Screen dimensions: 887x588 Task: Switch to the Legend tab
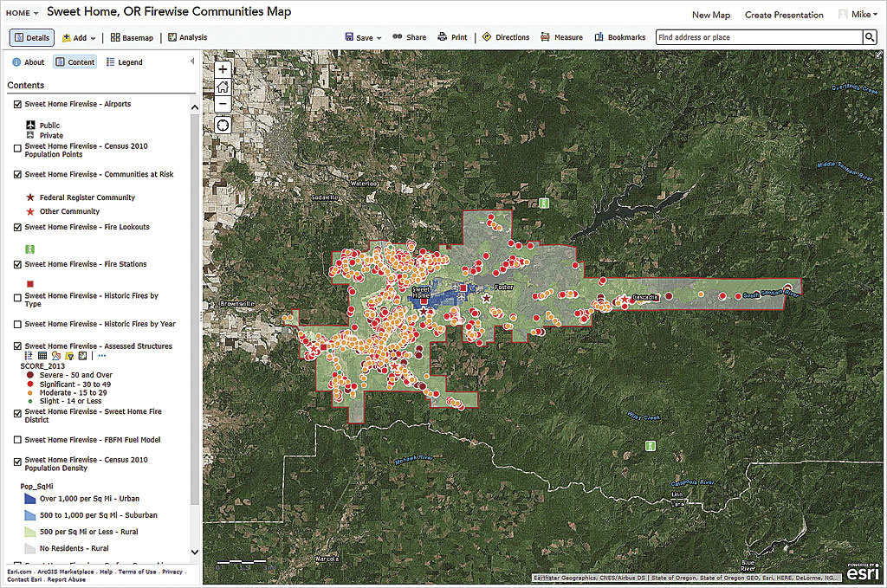coord(124,62)
